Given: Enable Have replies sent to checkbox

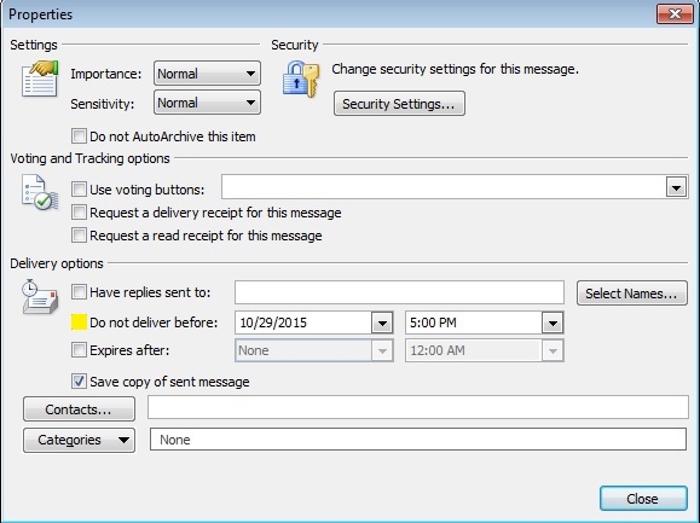Looking at the screenshot, I should (x=79, y=292).
